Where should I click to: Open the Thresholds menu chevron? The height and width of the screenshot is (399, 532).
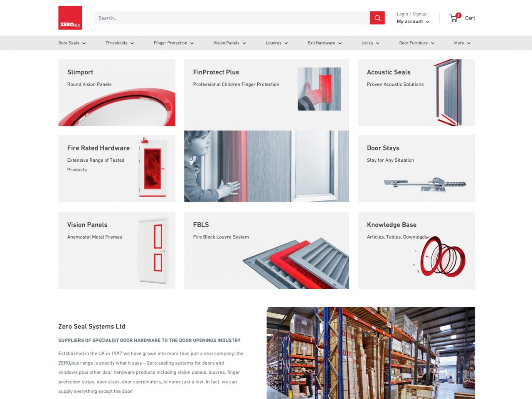(x=132, y=43)
